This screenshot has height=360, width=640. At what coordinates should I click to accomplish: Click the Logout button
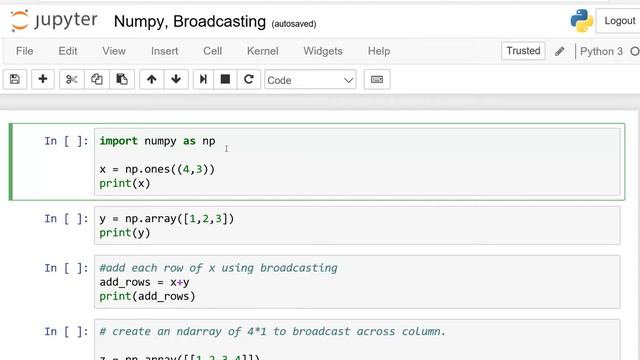[619, 20]
